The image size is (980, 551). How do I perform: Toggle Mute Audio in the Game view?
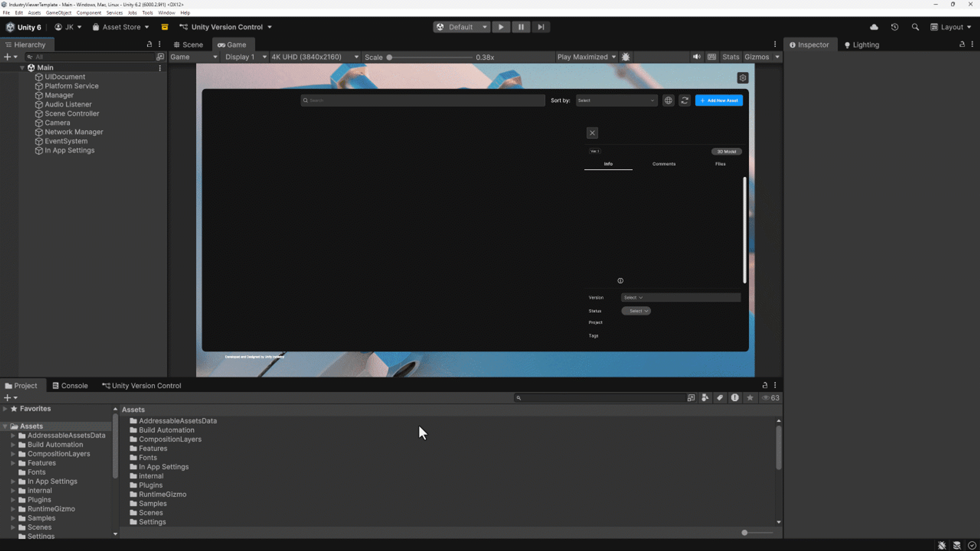click(x=697, y=57)
